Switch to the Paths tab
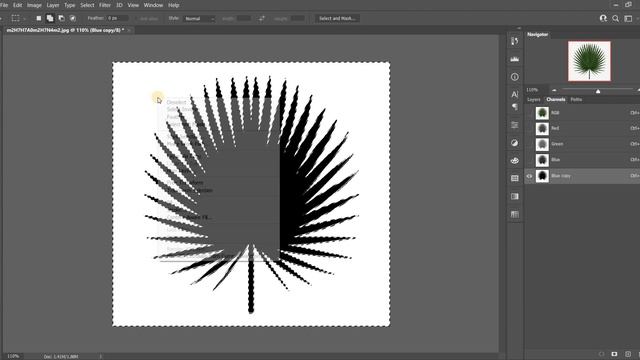 [576, 100]
